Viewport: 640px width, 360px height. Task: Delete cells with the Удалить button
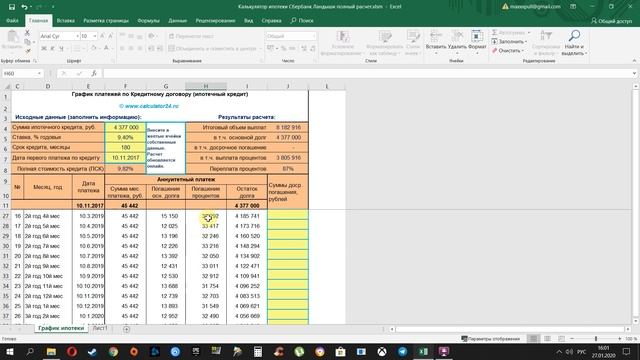click(x=457, y=41)
